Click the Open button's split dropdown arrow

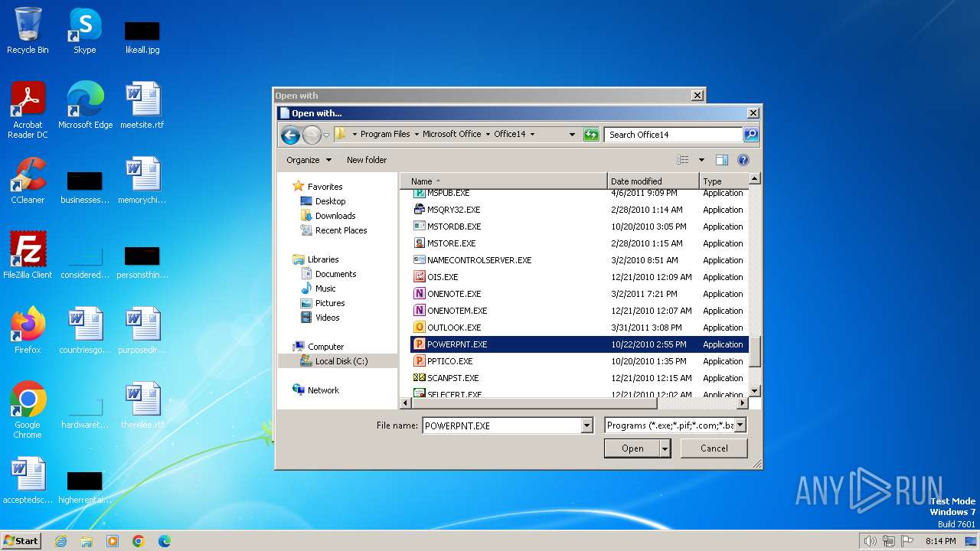[x=665, y=448]
